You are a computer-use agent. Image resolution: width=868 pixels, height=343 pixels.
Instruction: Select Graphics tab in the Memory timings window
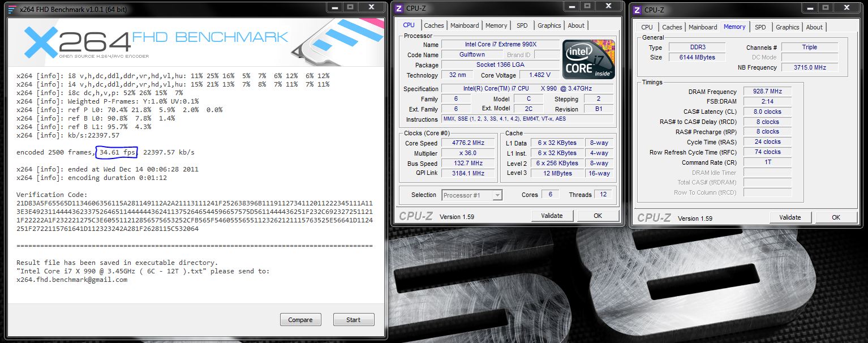point(788,27)
